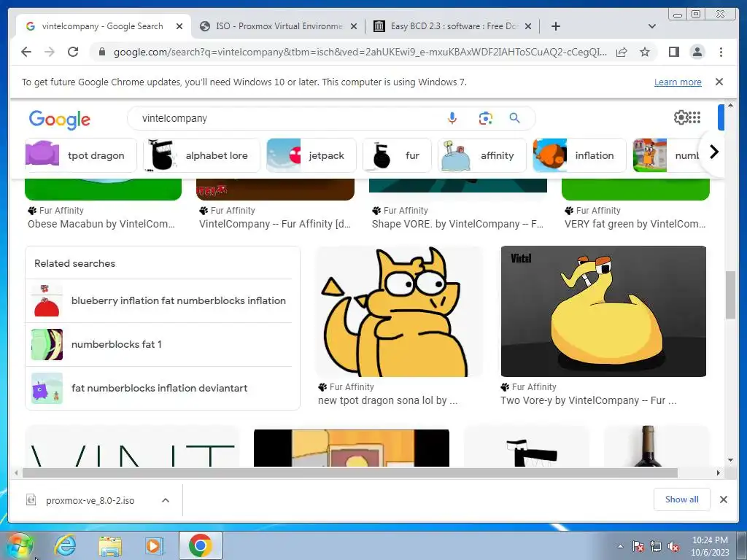
Task: Open Two Vore-y by VintelCompany image
Action: tap(603, 311)
